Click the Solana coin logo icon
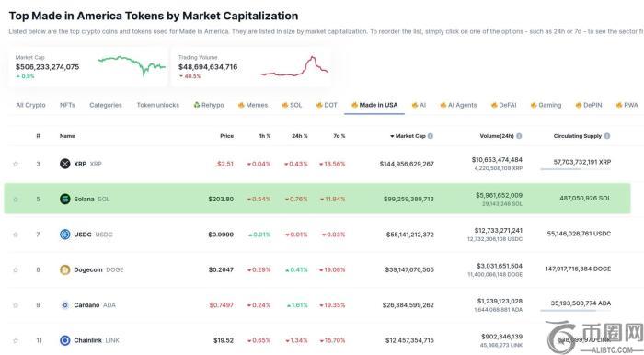 pos(65,199)
